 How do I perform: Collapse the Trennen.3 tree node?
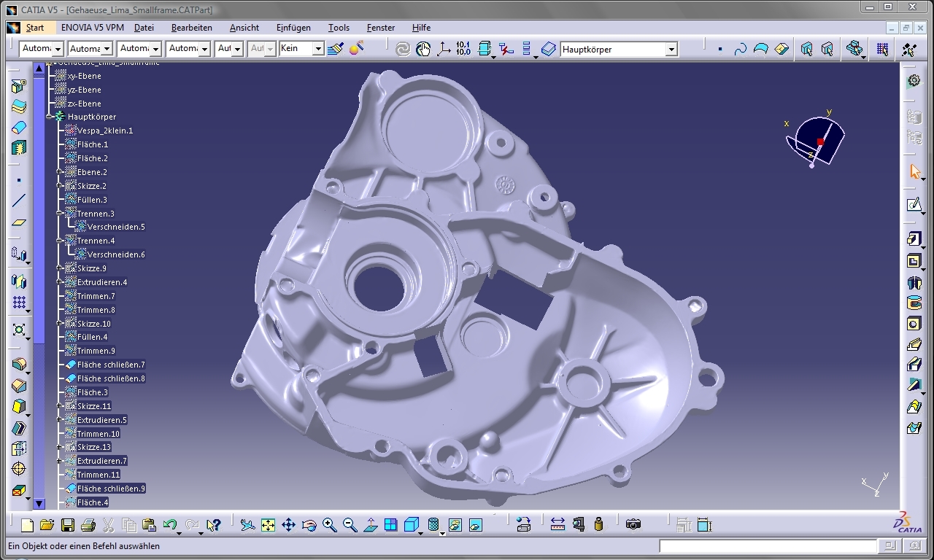(59, 214)
